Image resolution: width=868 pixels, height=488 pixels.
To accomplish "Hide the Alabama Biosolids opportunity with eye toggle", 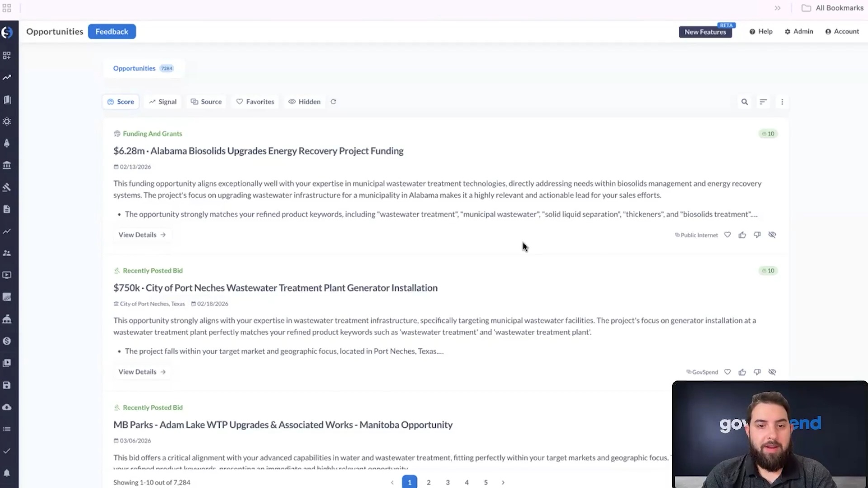I will tap(772, 235).
